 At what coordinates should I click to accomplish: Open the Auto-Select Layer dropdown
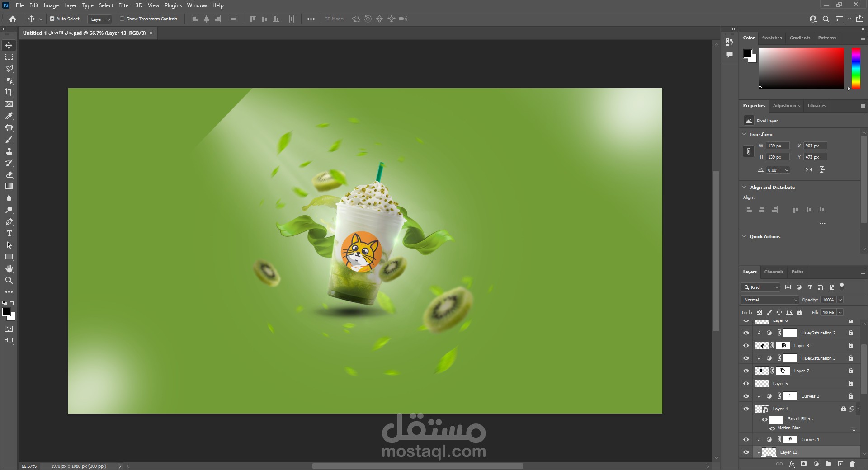click(99, 19)
